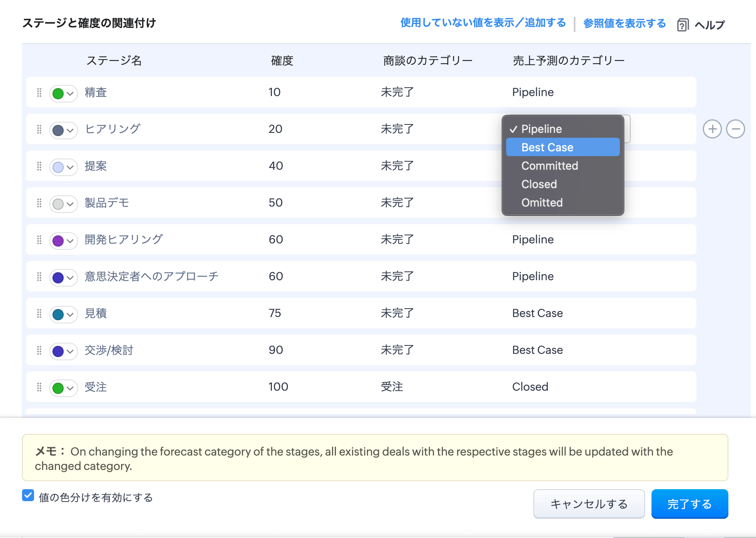Click 未完了 in the 見積 row
This screenshot has width=756, height=538.
397,313
